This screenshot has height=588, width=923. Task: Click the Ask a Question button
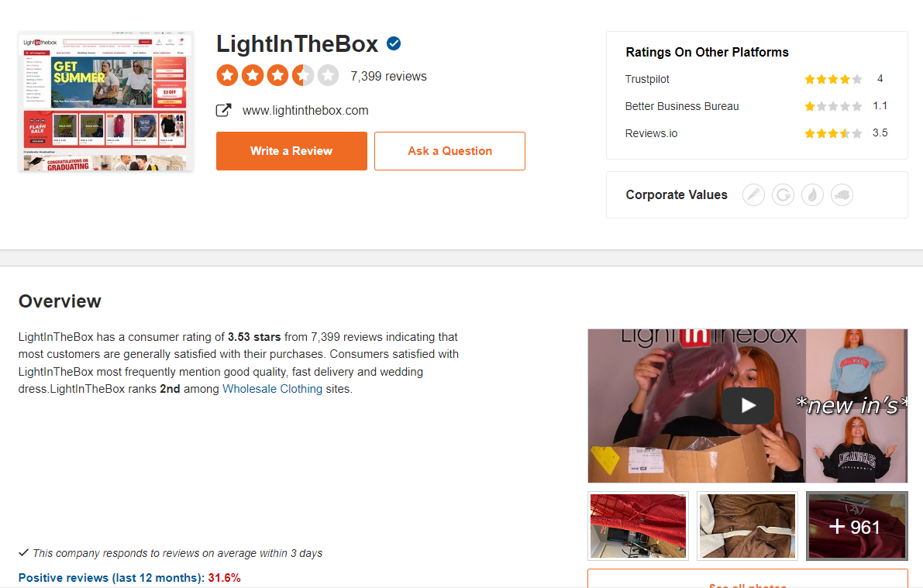coord(449,151)
